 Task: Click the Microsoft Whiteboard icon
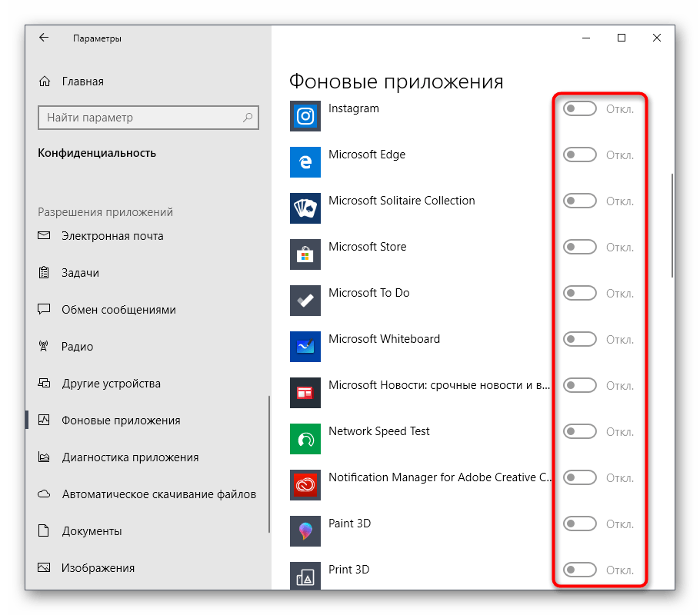(305, 347)
